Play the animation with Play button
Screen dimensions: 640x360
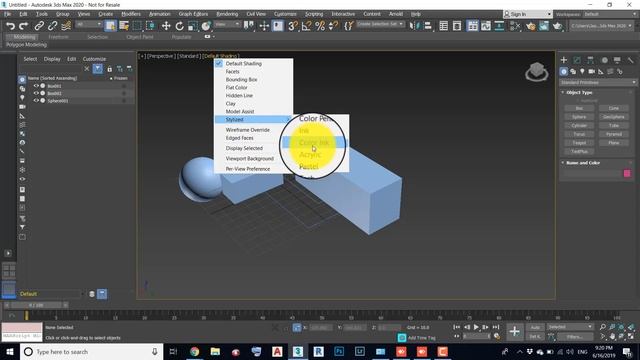[x=476, y=327]
